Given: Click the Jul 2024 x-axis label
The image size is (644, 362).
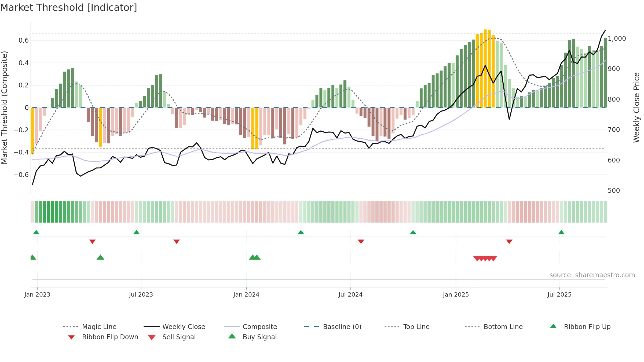Looking at the screenshot, I should click(x=350, y=294).
